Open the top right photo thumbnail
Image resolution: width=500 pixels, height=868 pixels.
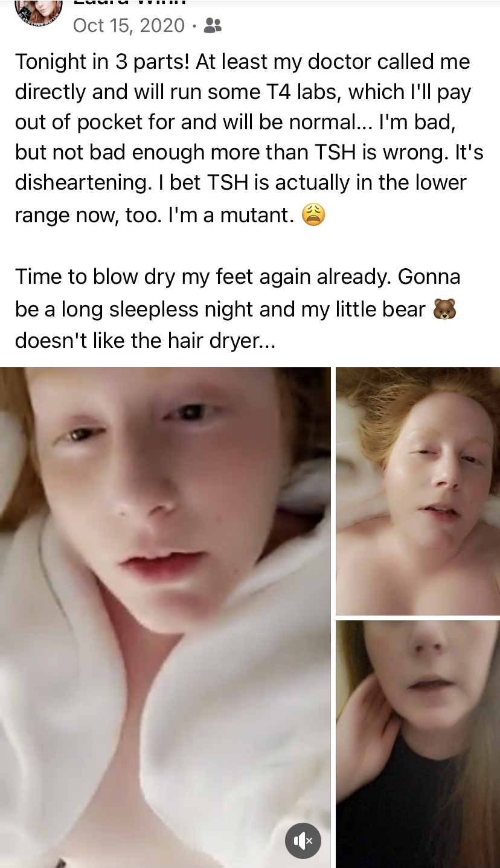[x=418, y=491]
